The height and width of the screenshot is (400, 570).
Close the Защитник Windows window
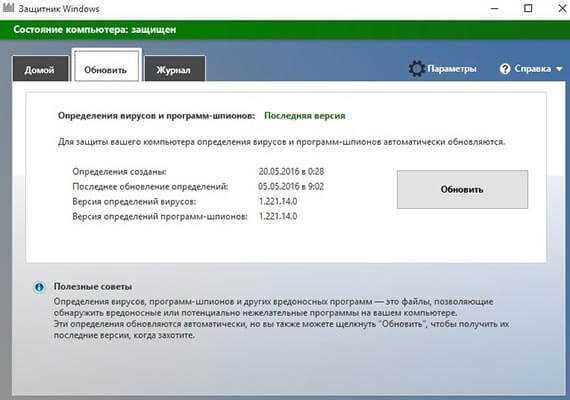562,8
